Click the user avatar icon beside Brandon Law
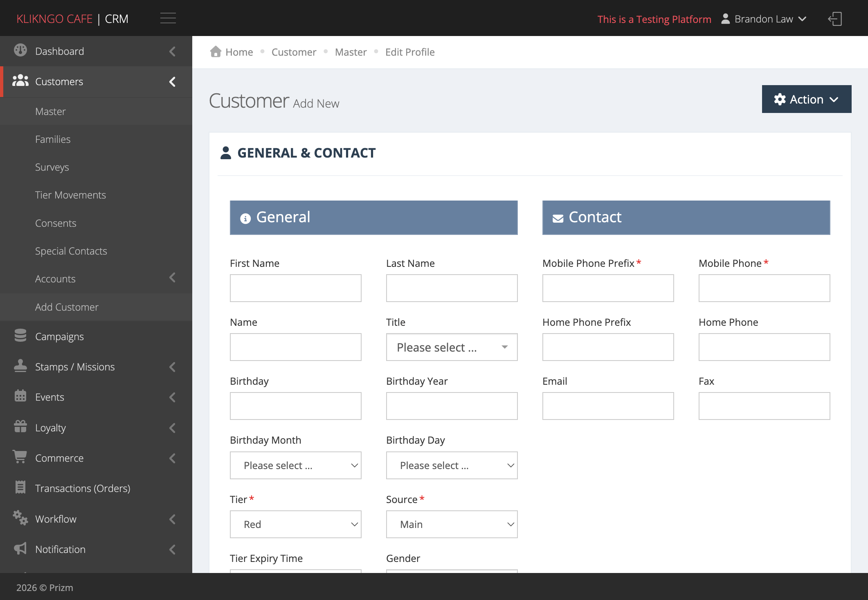Image resolution: width=868 pixels, height=600 pixels. pos(725,19)
